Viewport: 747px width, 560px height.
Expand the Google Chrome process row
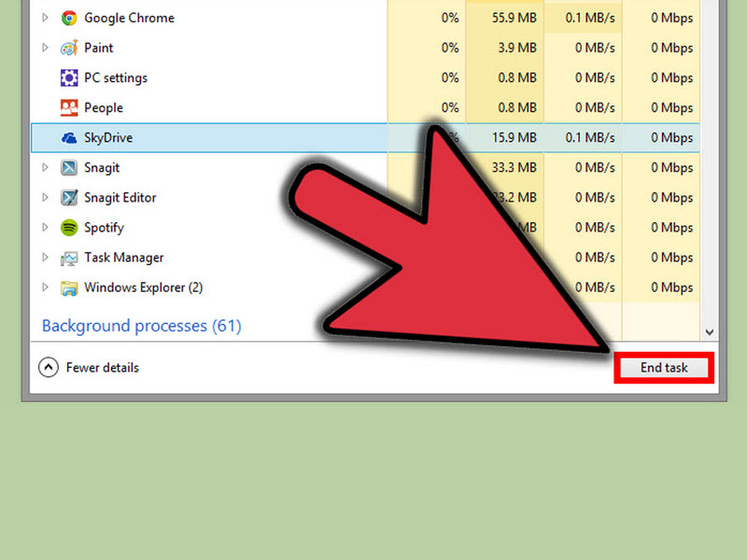coord(45,18)
